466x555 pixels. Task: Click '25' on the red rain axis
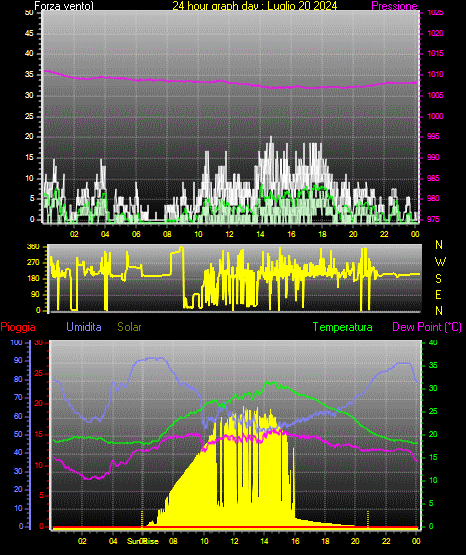pos(39,373)
